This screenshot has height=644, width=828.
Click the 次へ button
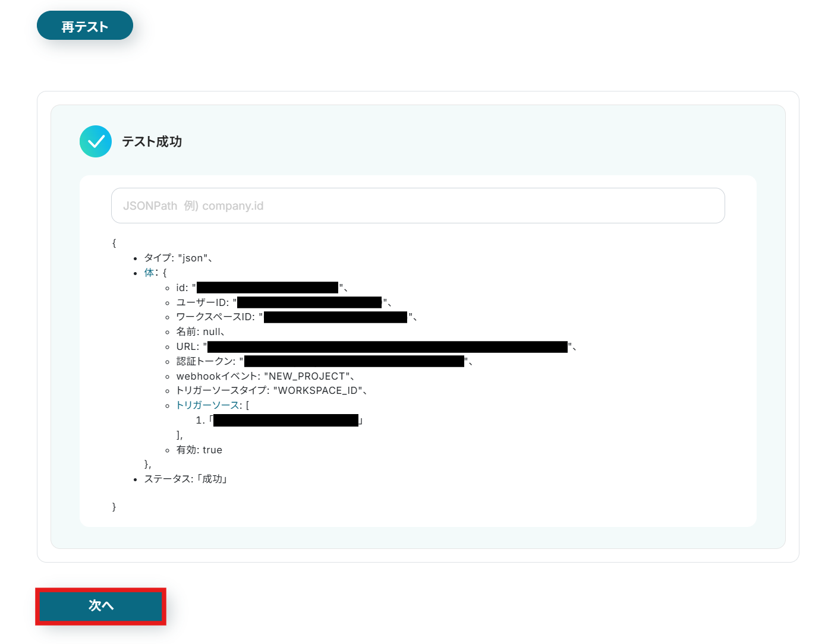100,606
